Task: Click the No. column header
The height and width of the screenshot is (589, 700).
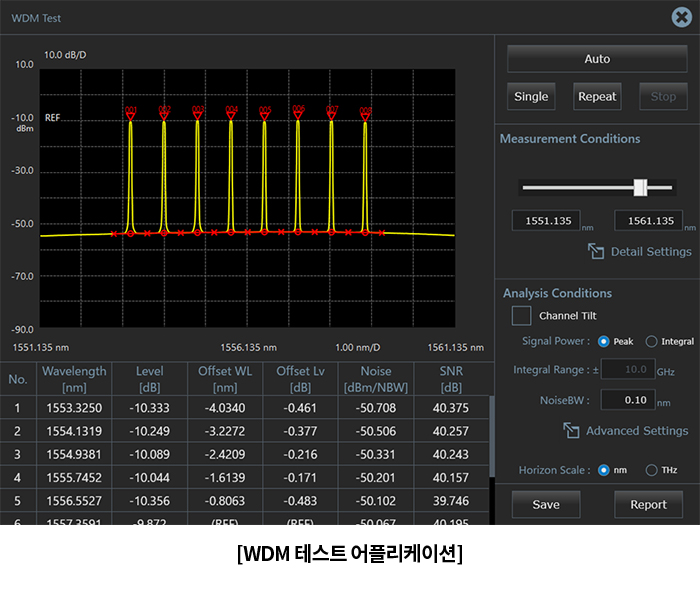Action: point(18,379)
